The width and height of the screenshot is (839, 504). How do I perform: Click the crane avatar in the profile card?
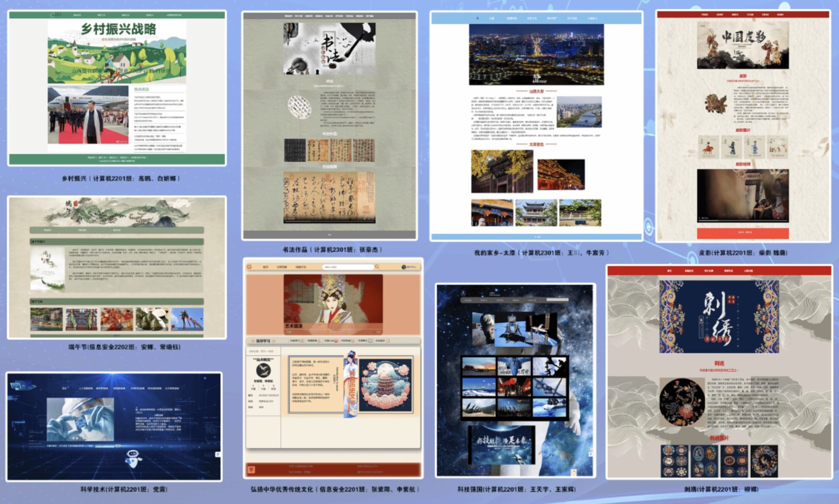coord(263,370)
